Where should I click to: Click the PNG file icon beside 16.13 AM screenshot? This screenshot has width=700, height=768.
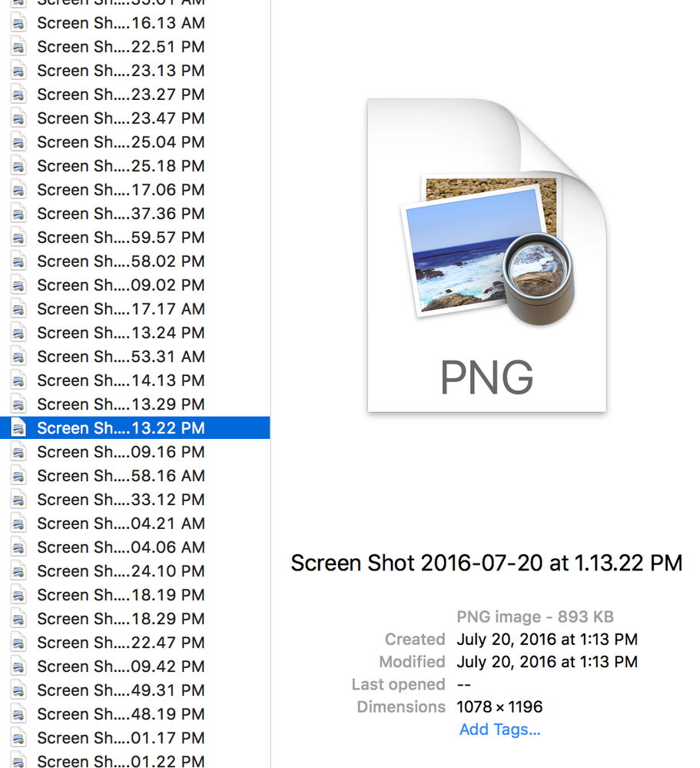(17, 23)
